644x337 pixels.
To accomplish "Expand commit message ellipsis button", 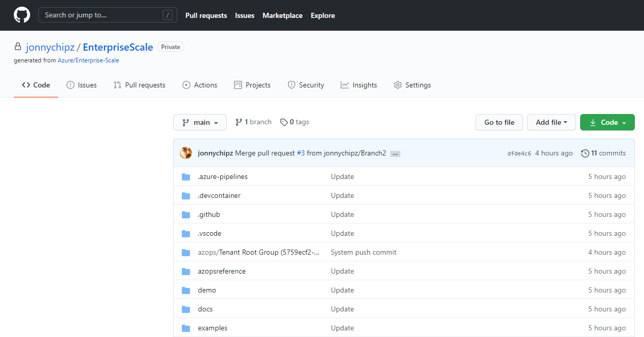I will [x=395, y=153].
